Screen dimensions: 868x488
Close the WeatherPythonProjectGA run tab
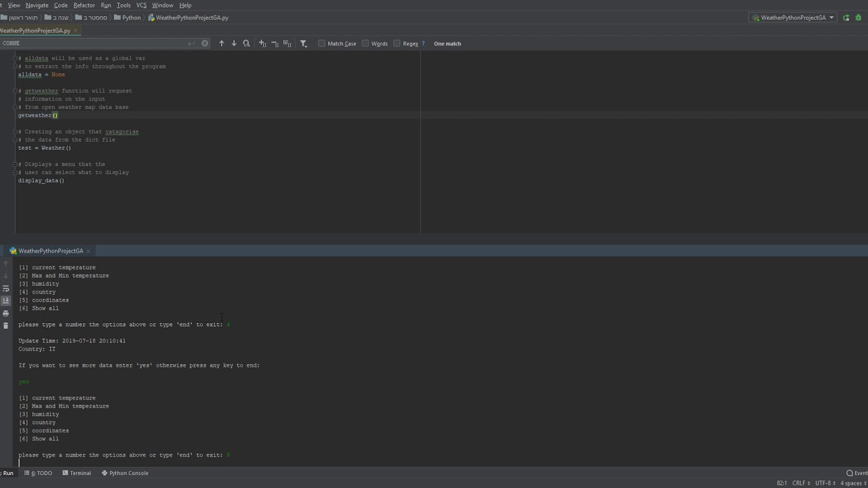pyautogui.click(x=88, y=251)
